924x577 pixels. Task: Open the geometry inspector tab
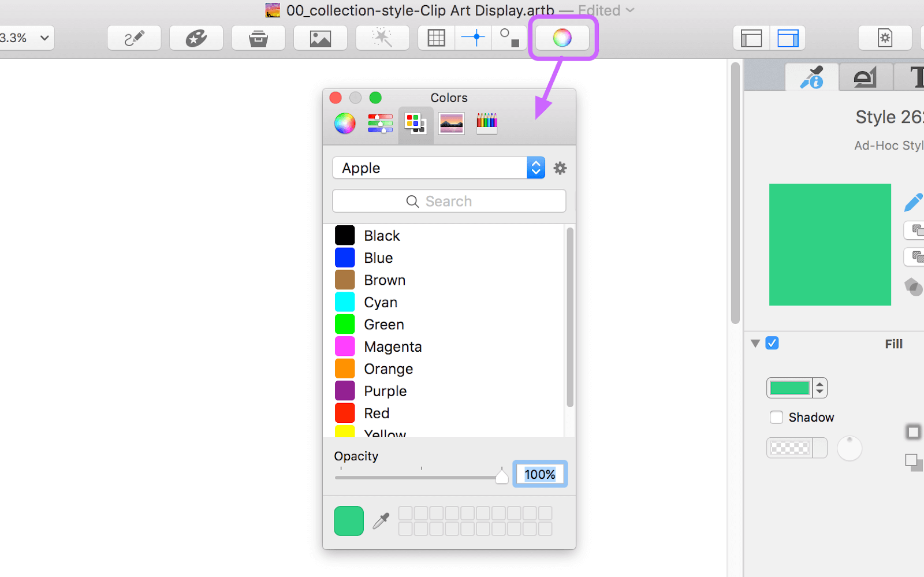point(865,77)
